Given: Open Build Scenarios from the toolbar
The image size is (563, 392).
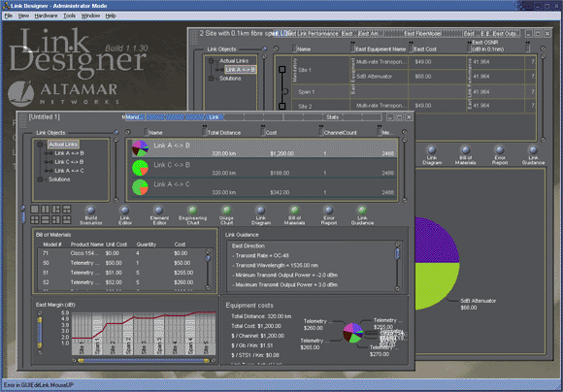Looking at the screenshot, I should pyautogui.click(x=90, y=215).
